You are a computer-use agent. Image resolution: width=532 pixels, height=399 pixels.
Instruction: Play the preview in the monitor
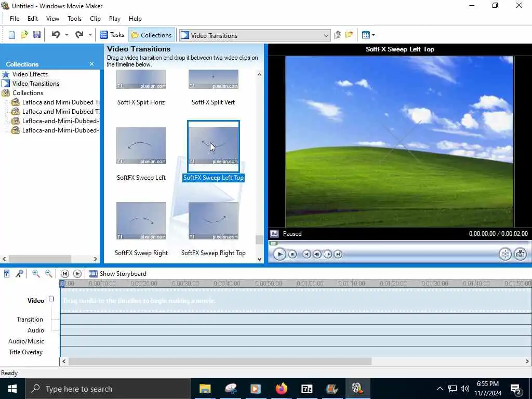pyautogui.click(x=280, y=254)
